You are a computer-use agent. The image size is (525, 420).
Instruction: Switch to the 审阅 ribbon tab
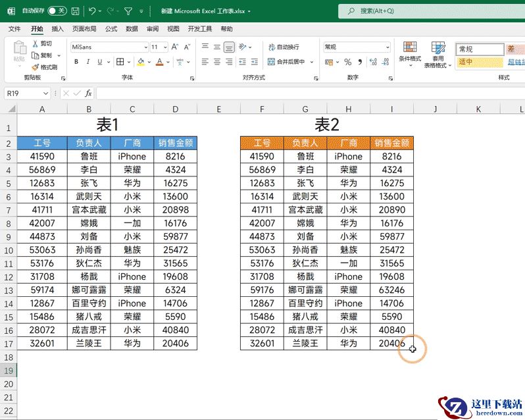pos(153,29)
